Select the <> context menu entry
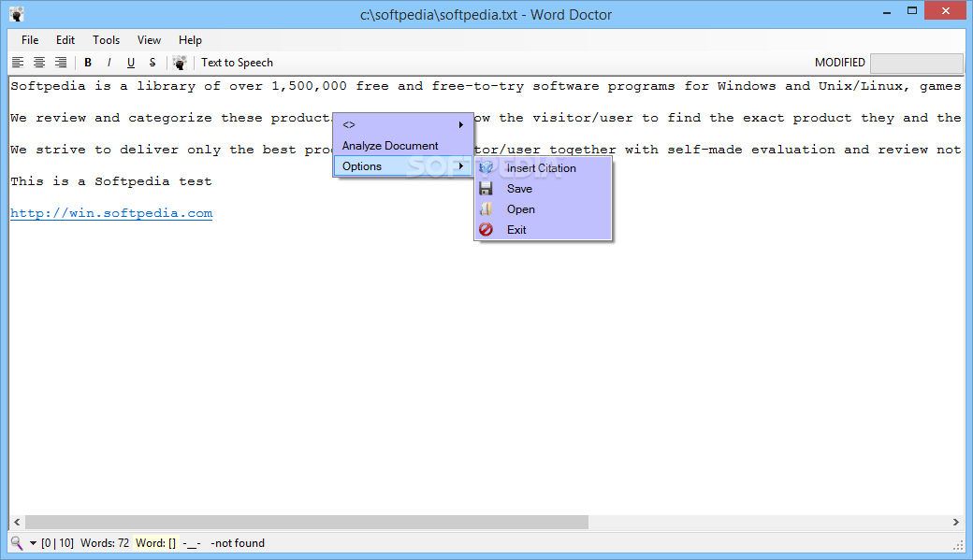Image resolution: width=973 pixels, height=560 pixels. pos(403,124)
